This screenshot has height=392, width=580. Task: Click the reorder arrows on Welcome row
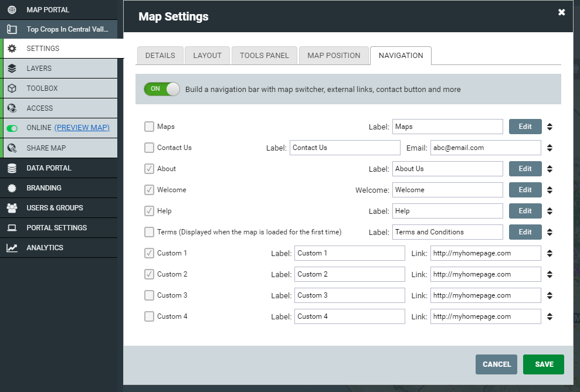pyautogui.click(x=550, y=190)
